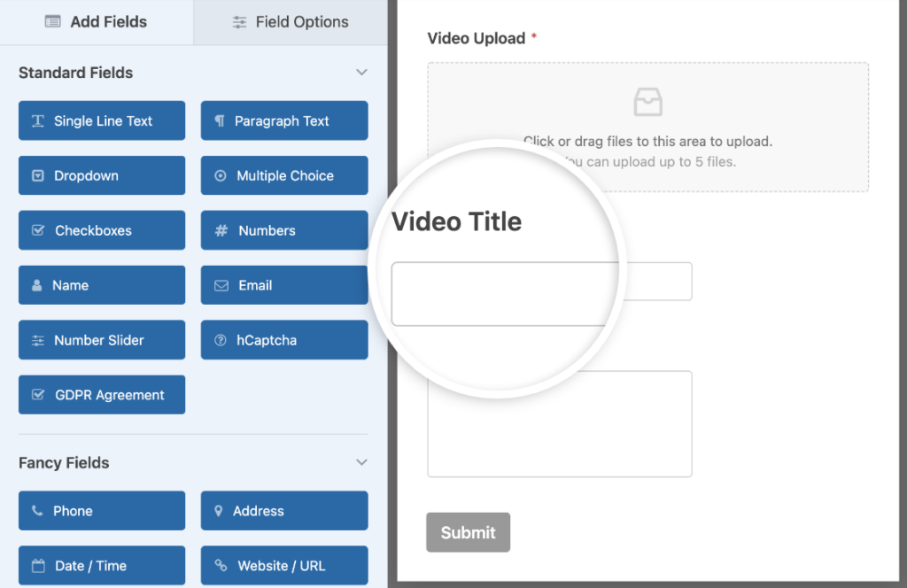Collapse the Fancy Fields section
This screenshot has height=588, width=907.
click(361, 462)
